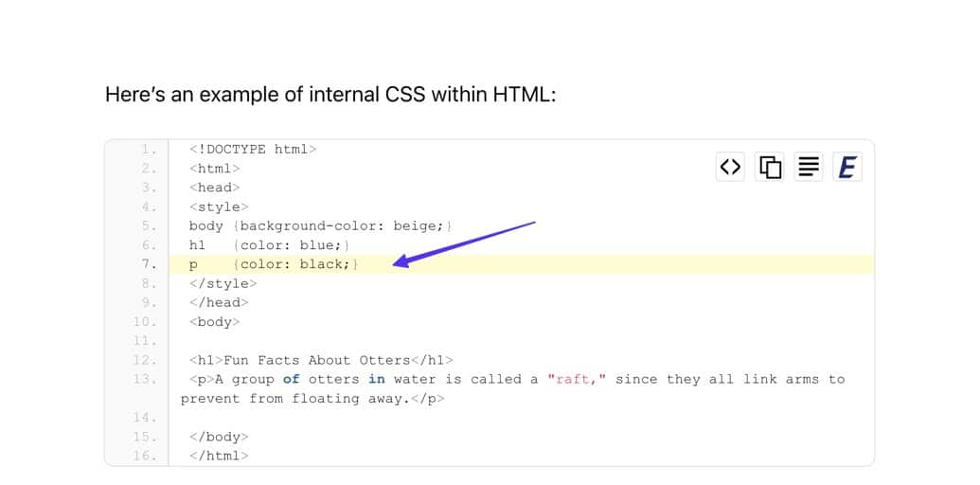Image resolution: width=980 pixels, height=485 pixels.
Task: Click the intro text about internal CSS
Action: tap(330, 95)
